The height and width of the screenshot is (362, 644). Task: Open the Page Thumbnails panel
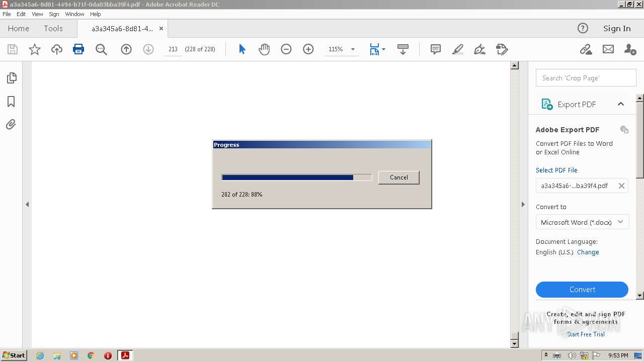[11, 78]
